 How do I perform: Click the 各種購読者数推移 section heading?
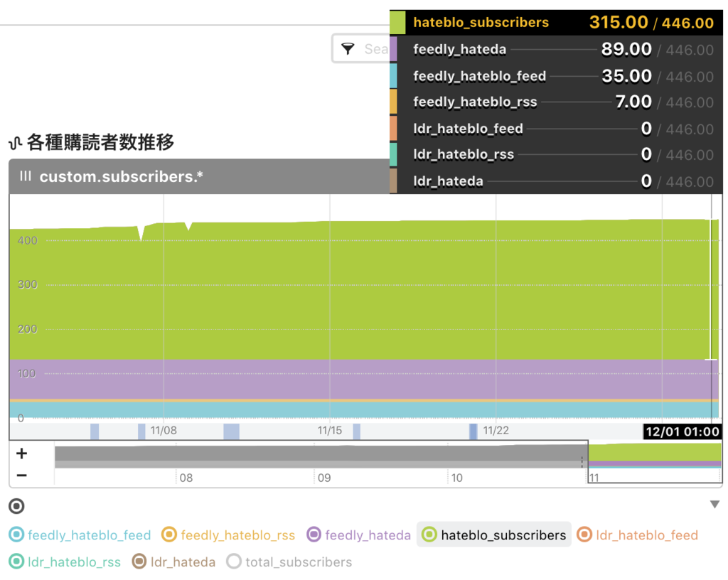tap(100, 142)
